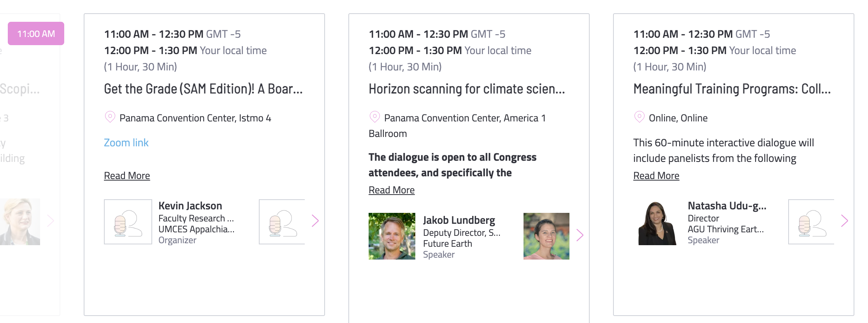Click the Online location pin icon
868x323 pixels.
639,117
